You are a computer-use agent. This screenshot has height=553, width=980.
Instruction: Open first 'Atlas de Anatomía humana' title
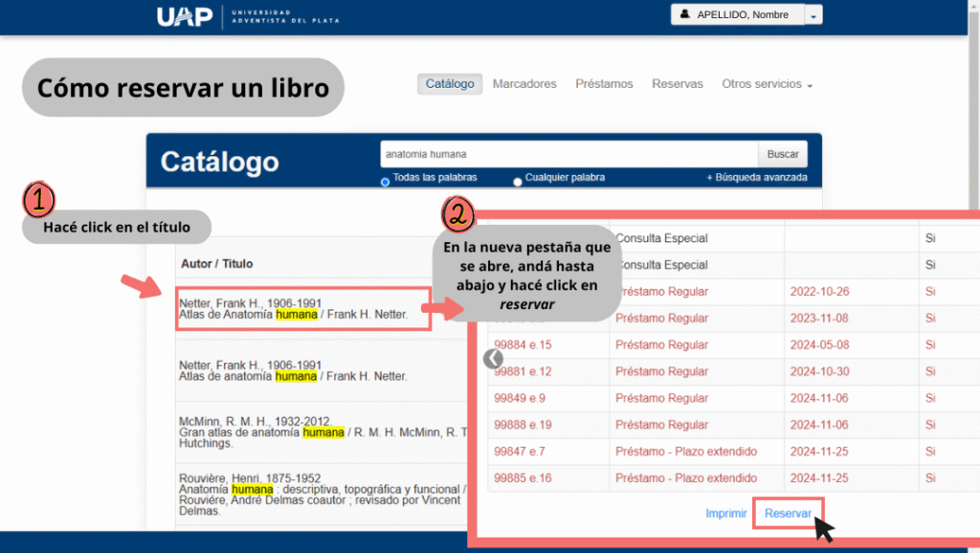point(294,314)
